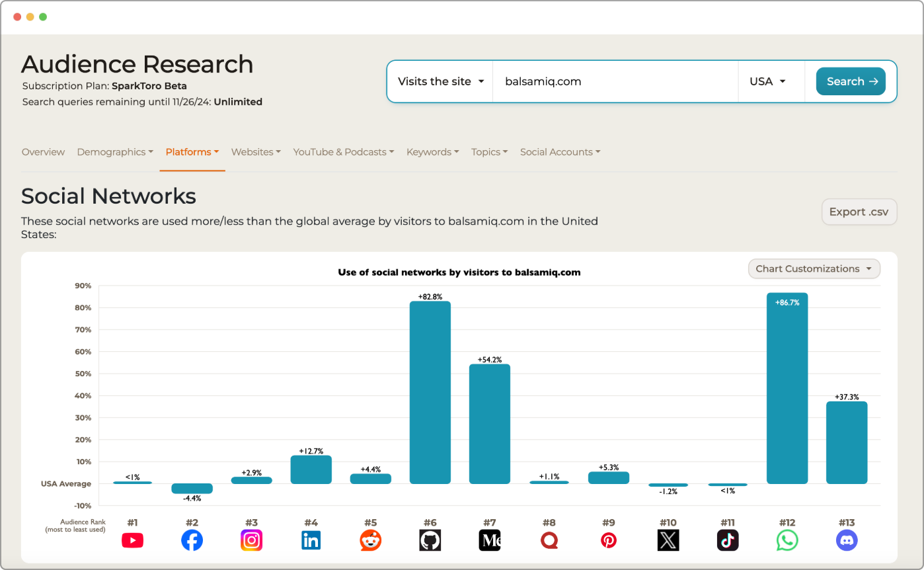Click the GitHub icon ranked #6
The height and width of the screenshot is (570, 924).
click(x=430, y=540)
